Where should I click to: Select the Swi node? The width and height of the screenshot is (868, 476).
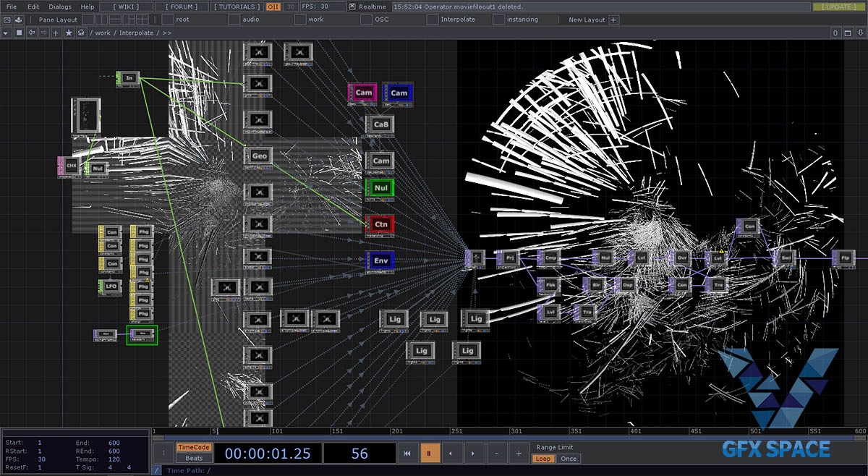click(x=785, y=258)
